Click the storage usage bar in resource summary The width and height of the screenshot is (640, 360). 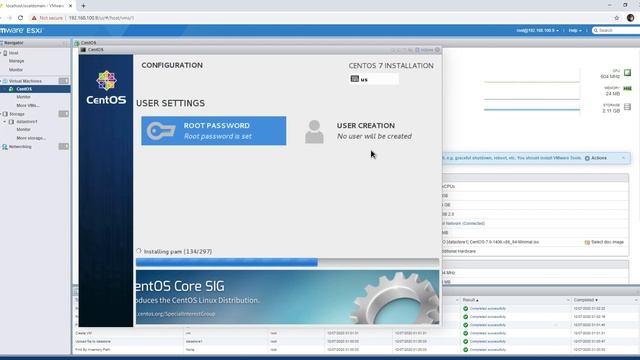(x=532, y=109)
